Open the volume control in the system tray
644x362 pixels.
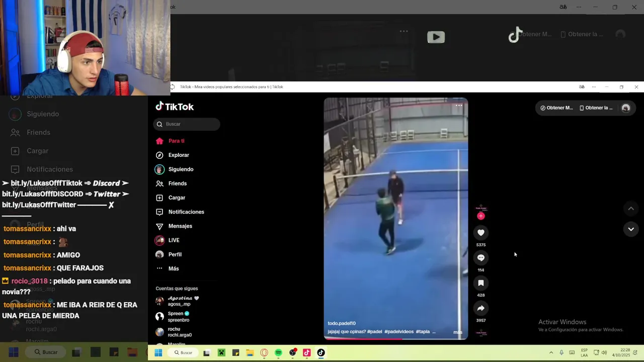[604, 352]
